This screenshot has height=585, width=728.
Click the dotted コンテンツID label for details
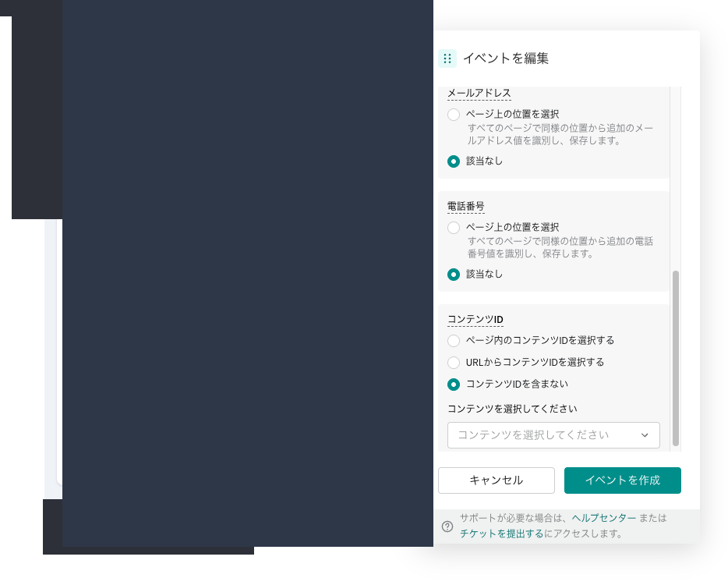click(x=474, y=319)
